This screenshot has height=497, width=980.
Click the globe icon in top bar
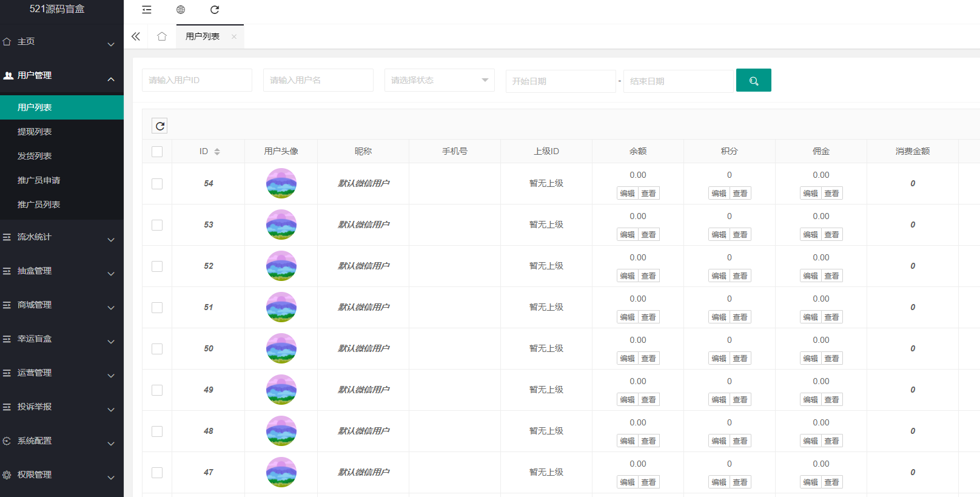point(181,10)
